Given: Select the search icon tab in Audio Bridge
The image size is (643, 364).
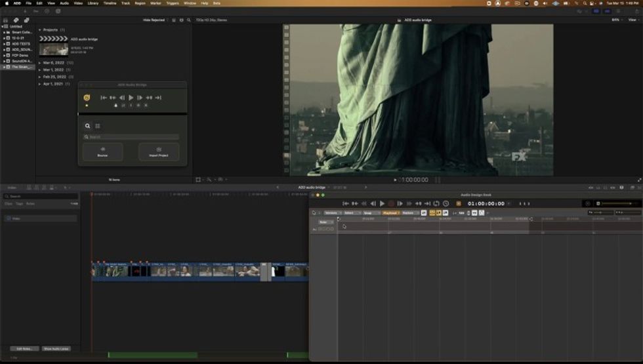Looking at the screenshot, I should point(87,126).
